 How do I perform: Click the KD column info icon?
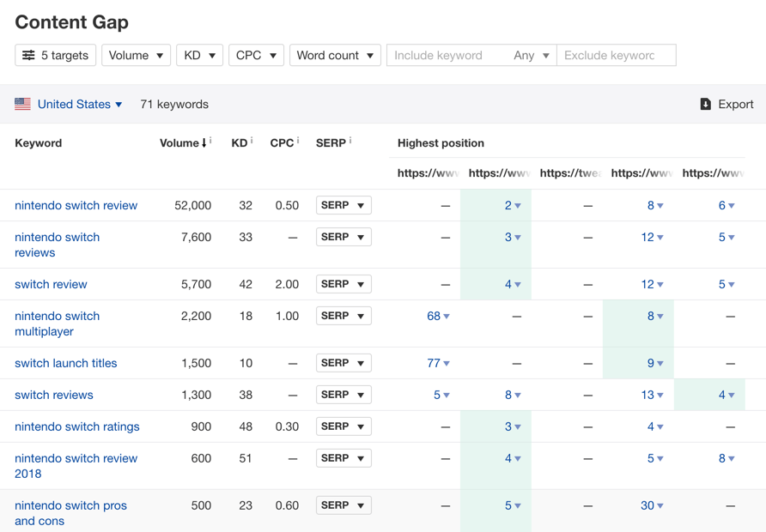coord(252,141)
